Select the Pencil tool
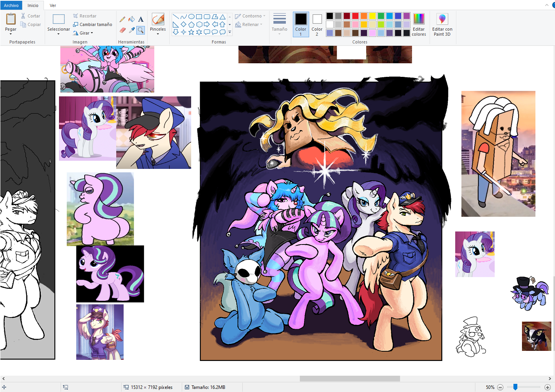 (x=123, y=19)
